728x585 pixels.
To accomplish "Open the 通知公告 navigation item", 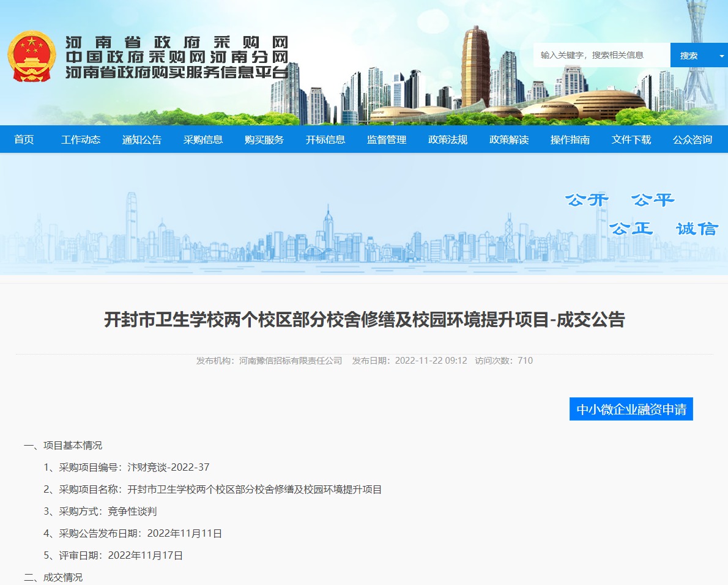I will click(141, 139).
